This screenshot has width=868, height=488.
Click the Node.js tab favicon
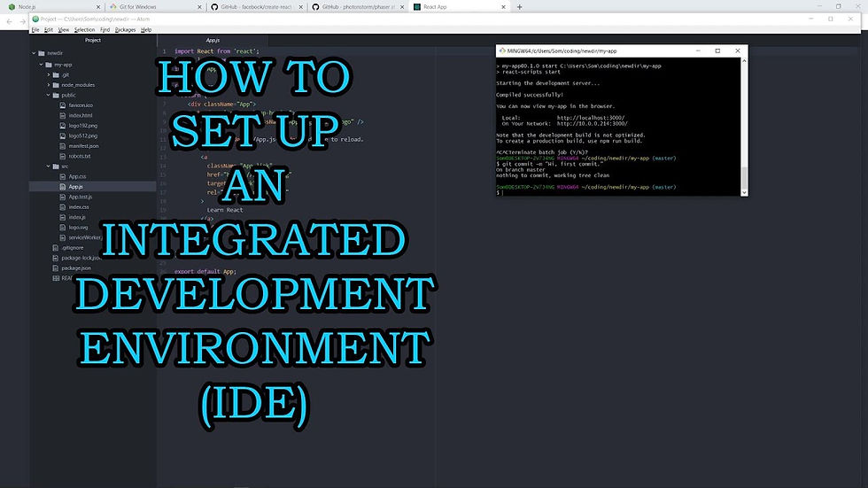pyautogui.click(x=12, y=6)
